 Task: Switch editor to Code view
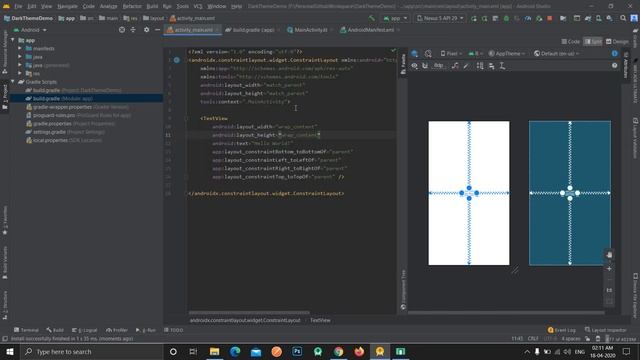[571, 42]
